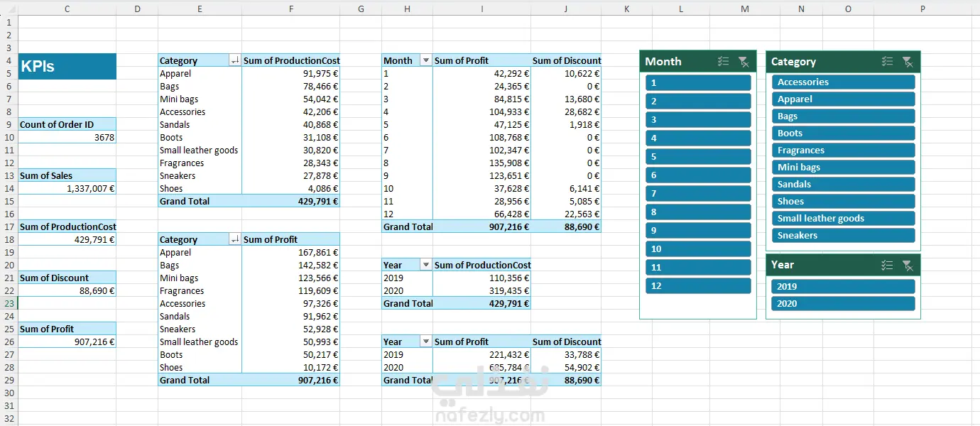980x426 pixels.
Task: Select row 14 header
Action: (x=9, y=189)
